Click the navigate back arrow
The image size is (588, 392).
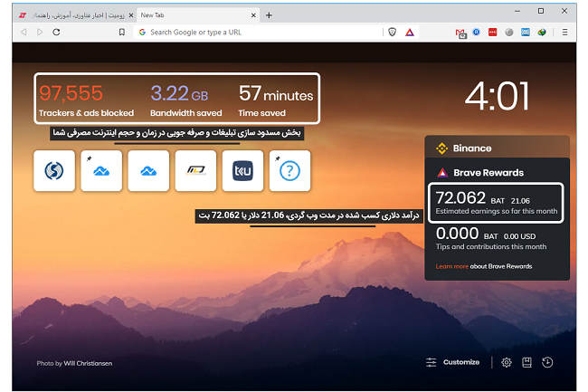23,32
